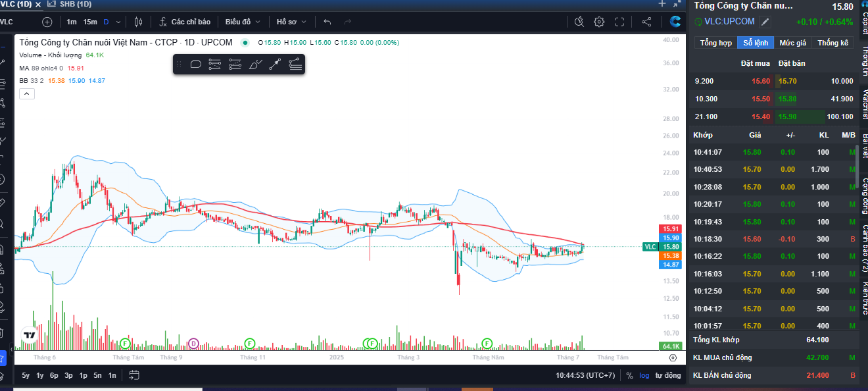
Task: Share the chart via share icon
Action: coord(646,22)
